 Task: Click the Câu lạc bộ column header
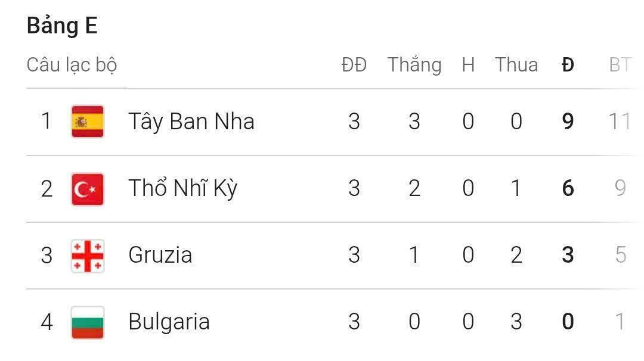coord(72,65)
